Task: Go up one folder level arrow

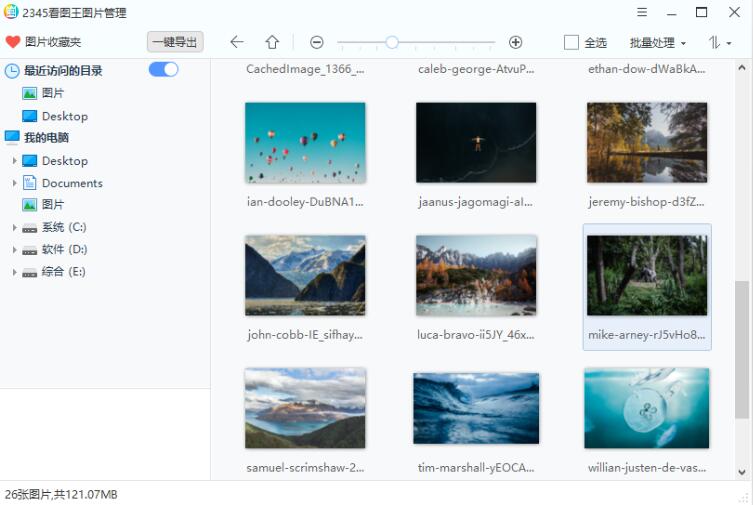Action: pyautogui.click(x=272, y=42)
